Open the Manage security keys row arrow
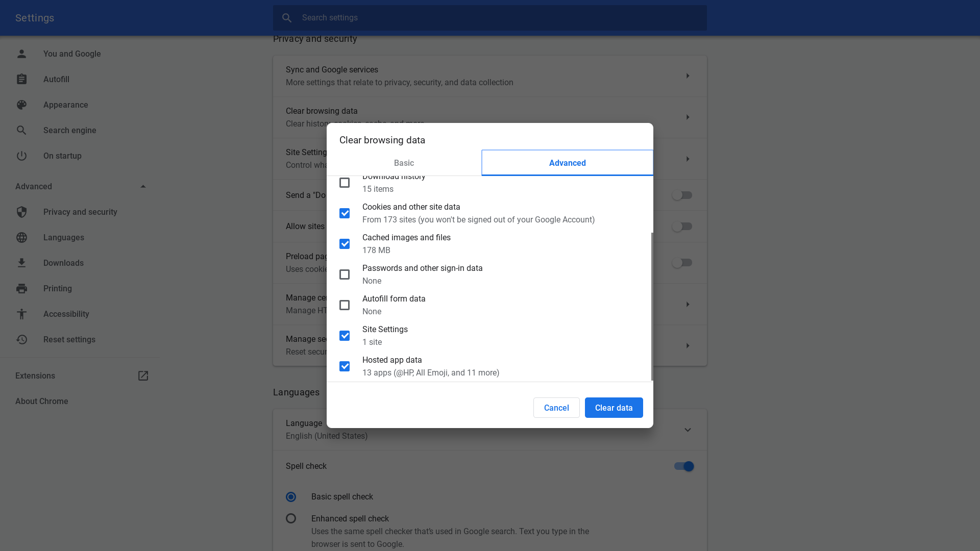Viewport: 980px width, 551px height. (x=688, y=346)
